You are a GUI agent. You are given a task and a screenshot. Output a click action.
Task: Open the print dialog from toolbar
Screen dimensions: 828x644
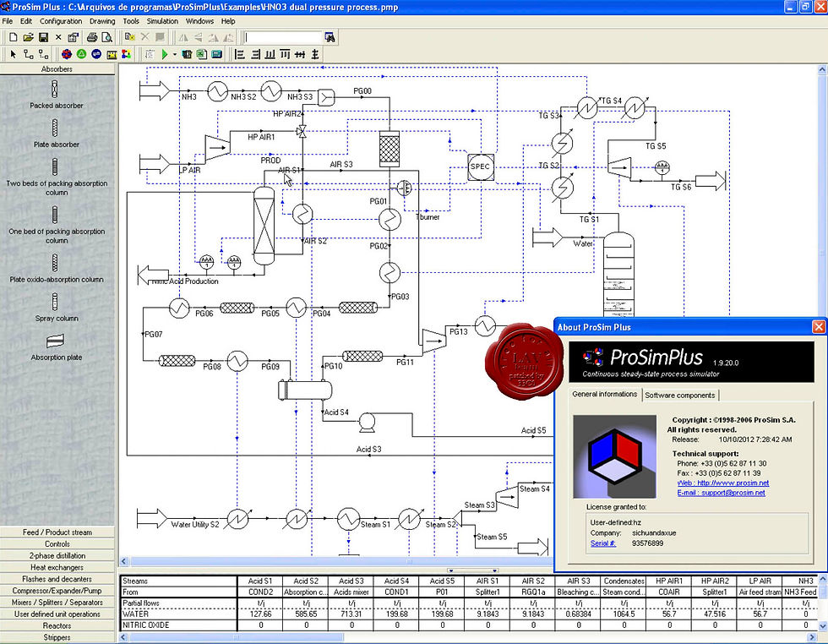tap(92, 37)
